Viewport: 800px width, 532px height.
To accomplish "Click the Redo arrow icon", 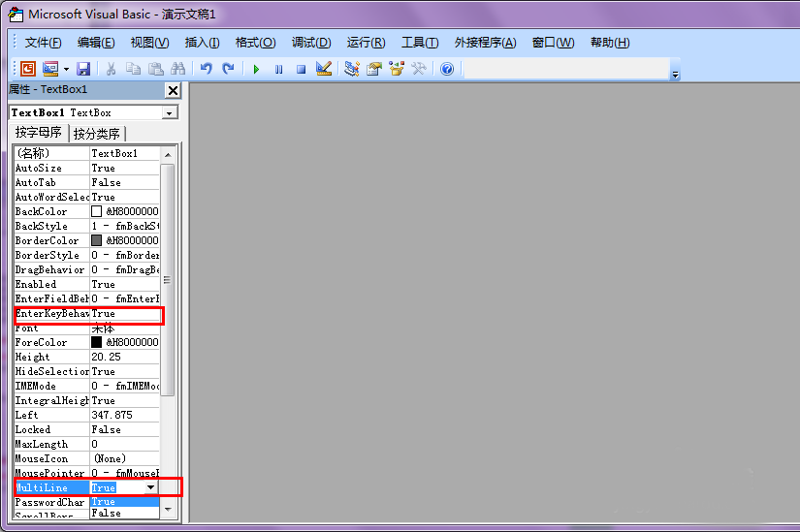I will click(x=228, y=69).
